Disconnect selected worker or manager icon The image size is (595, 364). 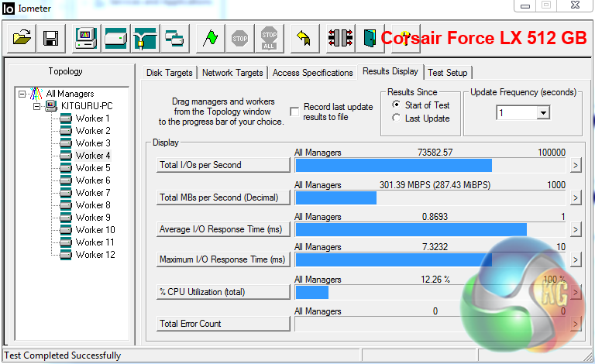340,38
